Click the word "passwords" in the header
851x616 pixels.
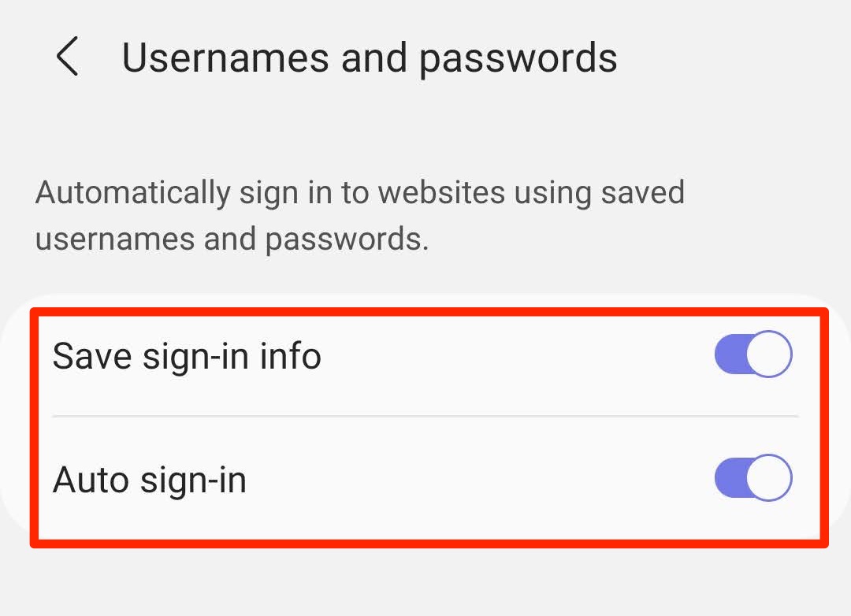click(x=518, y=59)
